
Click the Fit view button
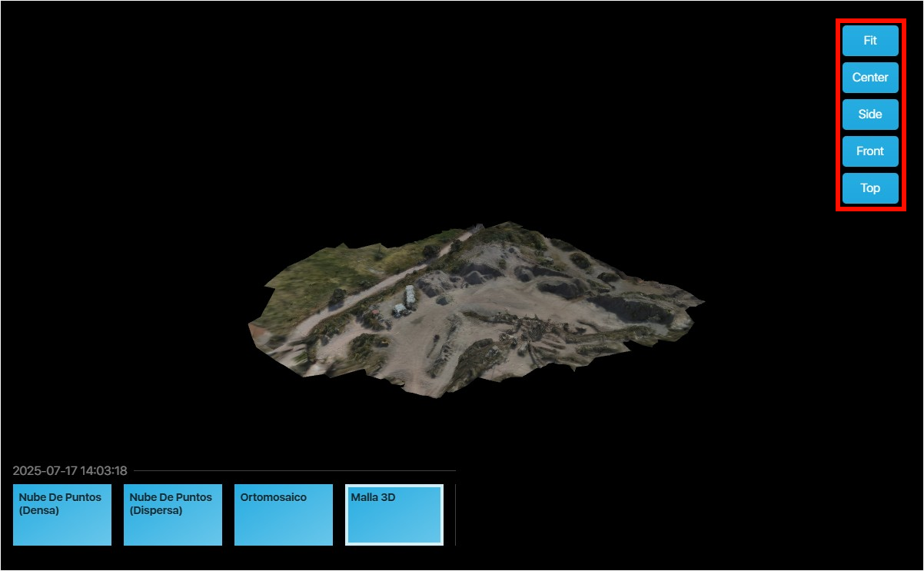click(870, 41)
